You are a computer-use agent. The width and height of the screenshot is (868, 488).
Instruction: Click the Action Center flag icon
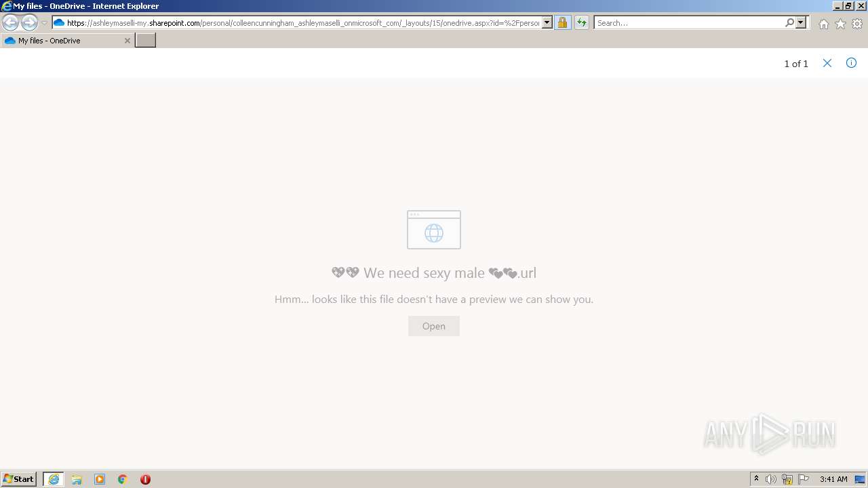(804, 479)
